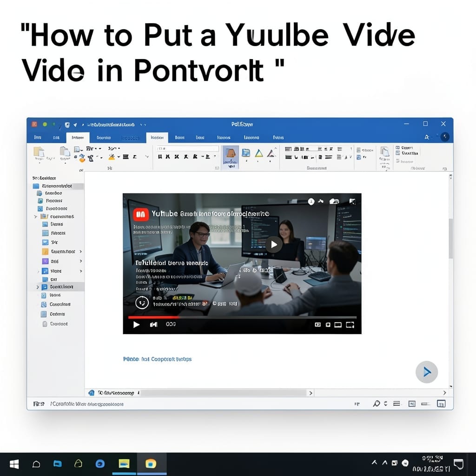The image size is (476, 476).
Task: Click the red triangle ruler icon in the ribbon
Action: pos(271,152)
